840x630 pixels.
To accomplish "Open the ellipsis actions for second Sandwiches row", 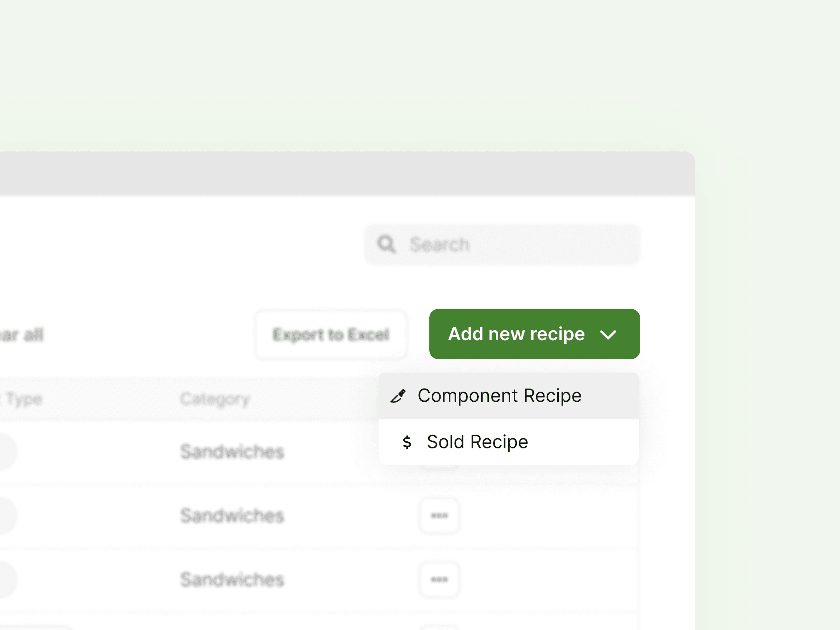I will tap(439, 516).
